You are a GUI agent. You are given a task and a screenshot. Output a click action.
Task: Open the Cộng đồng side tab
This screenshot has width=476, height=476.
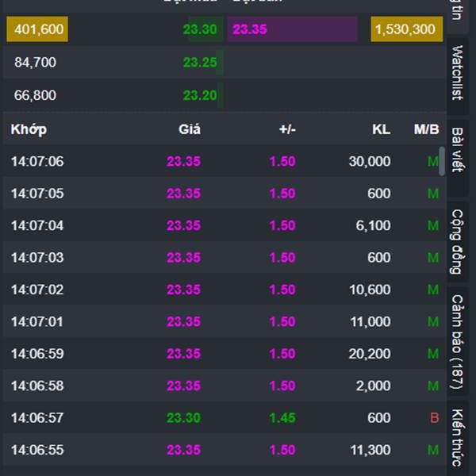(457, 242)
